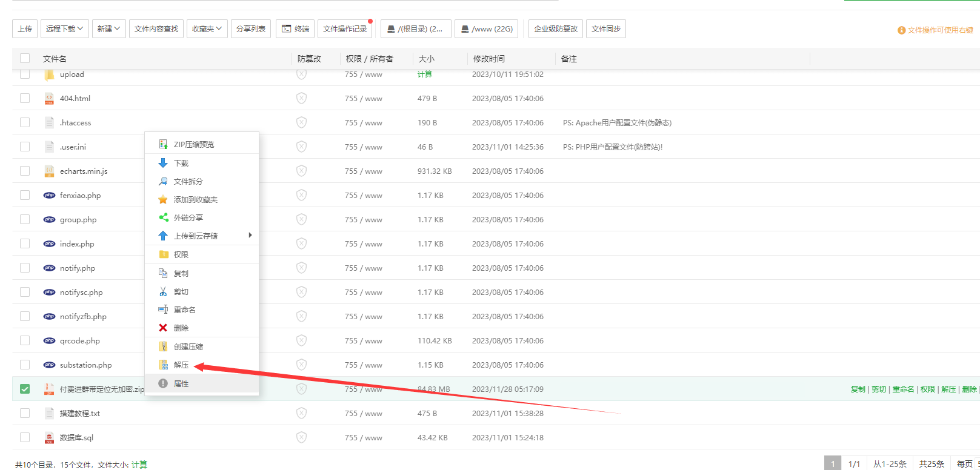The height and width of the screenshot is (470, 980).
Task: Switch to the /www (22G) disk
Action: pyautogui.click(x=486, y=28)
